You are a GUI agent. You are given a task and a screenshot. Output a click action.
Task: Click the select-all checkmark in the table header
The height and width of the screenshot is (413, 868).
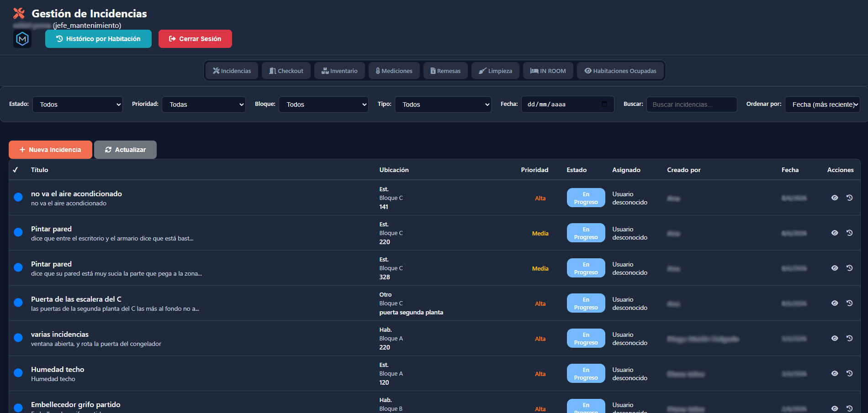point(15,170)
